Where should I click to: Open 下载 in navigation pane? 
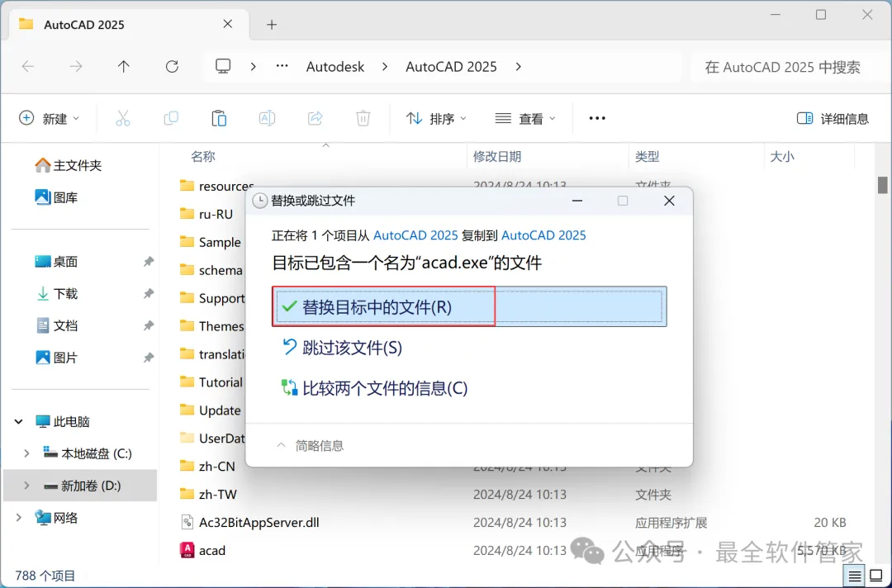(56, 293)
